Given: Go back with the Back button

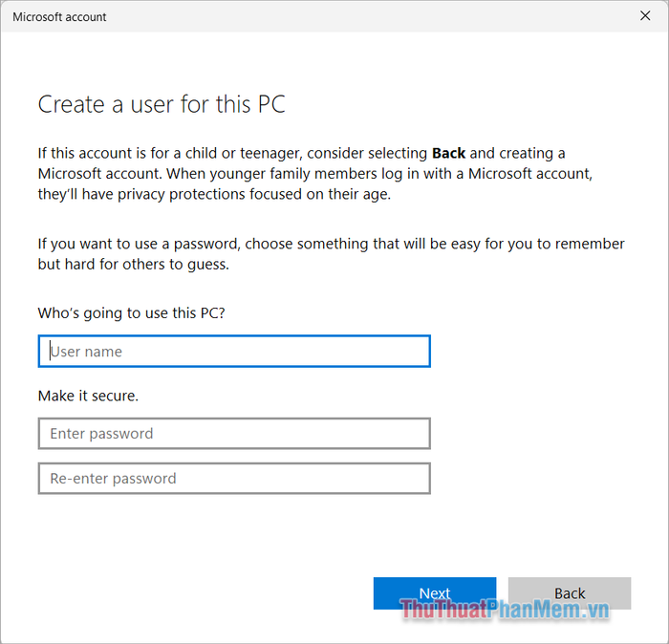Looking at the screenshot, I should [x=570, y=593].
